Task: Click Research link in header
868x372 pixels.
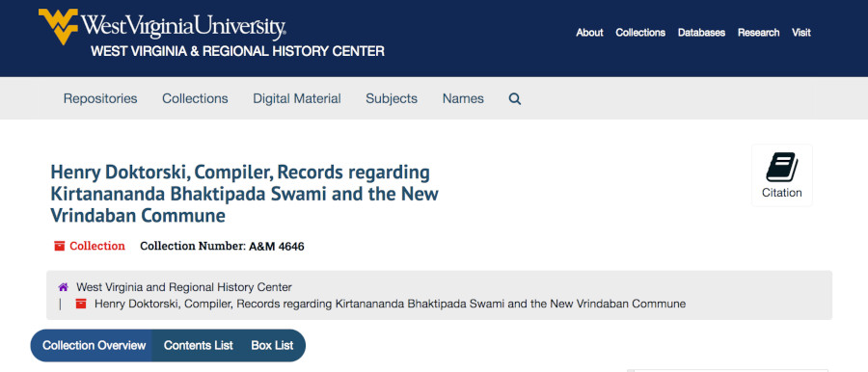Action: tap(758, 33)
